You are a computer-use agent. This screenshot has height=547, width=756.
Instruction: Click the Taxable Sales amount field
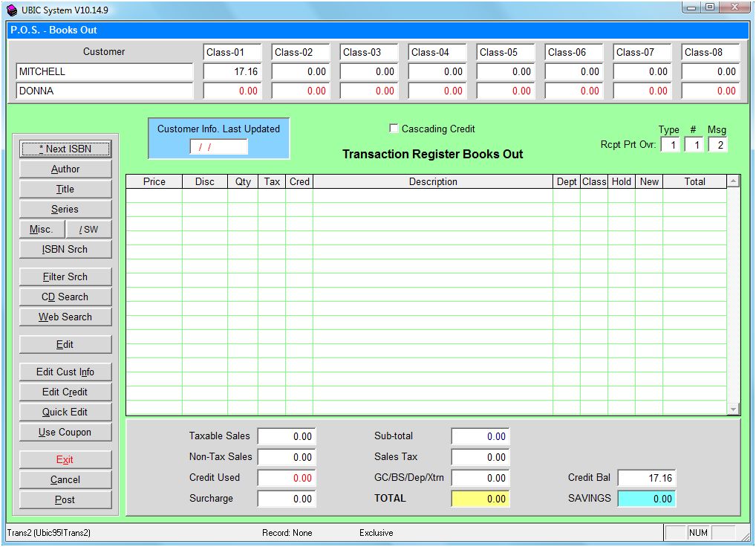click(x=287, y=436)
